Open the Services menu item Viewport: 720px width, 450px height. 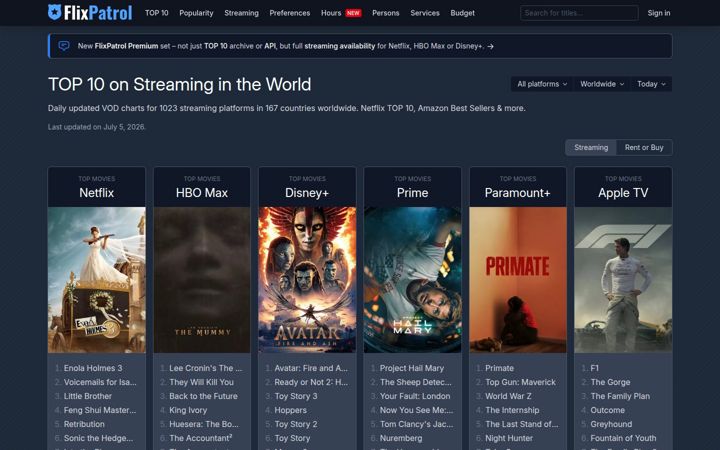[x=425, y=13]
